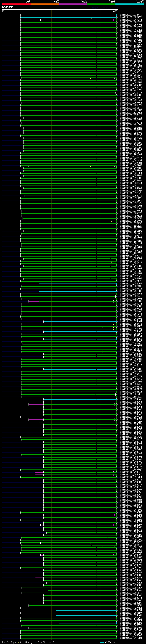Click the UniRef100_Q94L63 hit label

(x=131, y=339)
